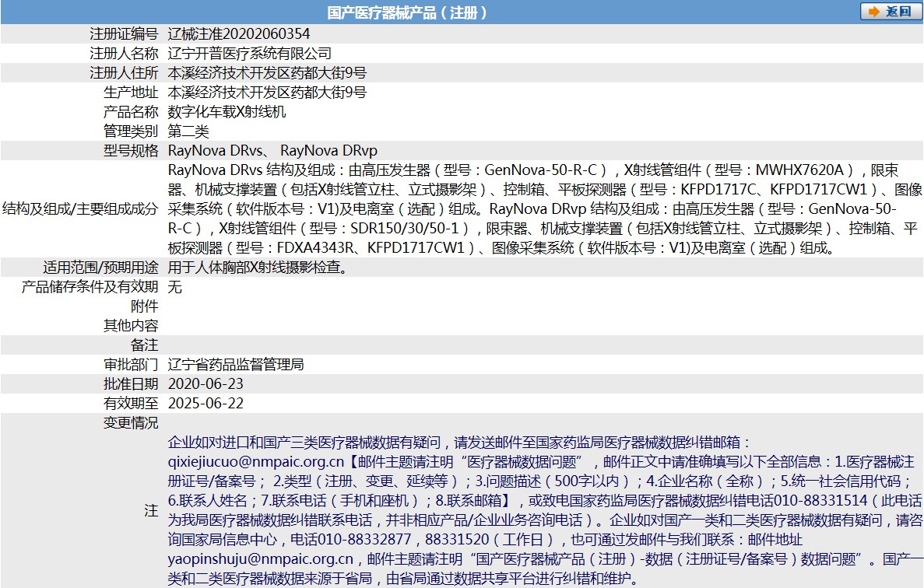Select registrant name 辽宁开普医疗系统有限公司

tap(250, 54)
